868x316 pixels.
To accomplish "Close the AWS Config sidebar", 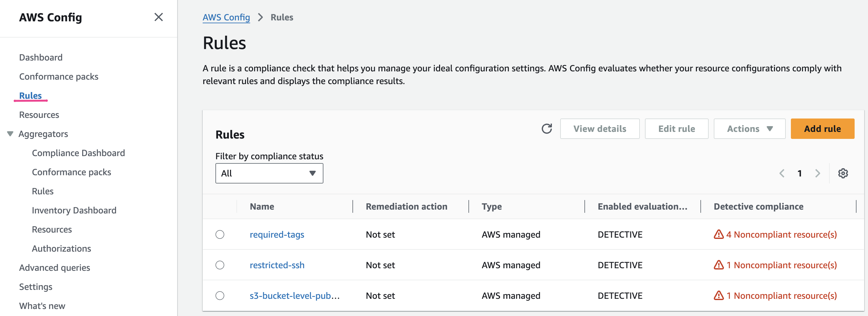I will pos(158,17).
